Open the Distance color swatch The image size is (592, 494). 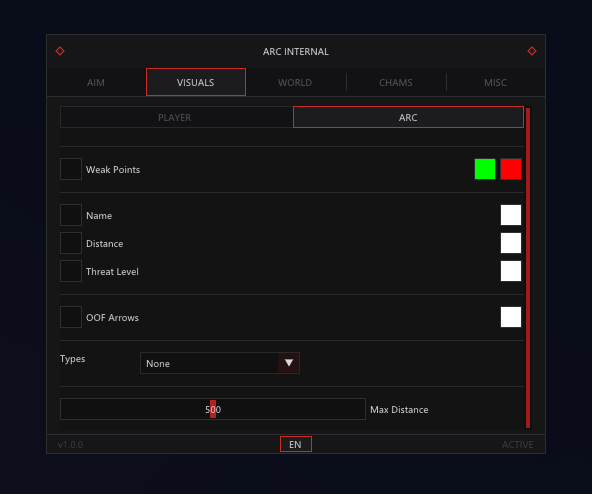(x=511, y=243)
